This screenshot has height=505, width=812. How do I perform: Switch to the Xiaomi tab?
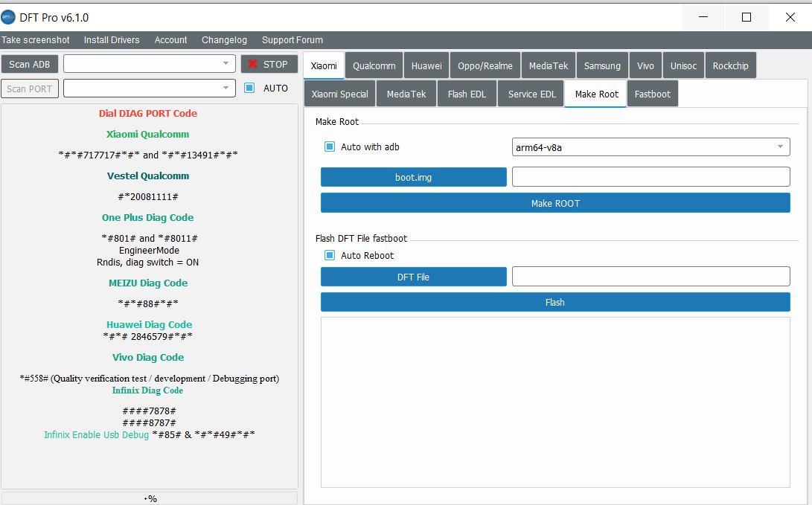[x=324, y=65]
